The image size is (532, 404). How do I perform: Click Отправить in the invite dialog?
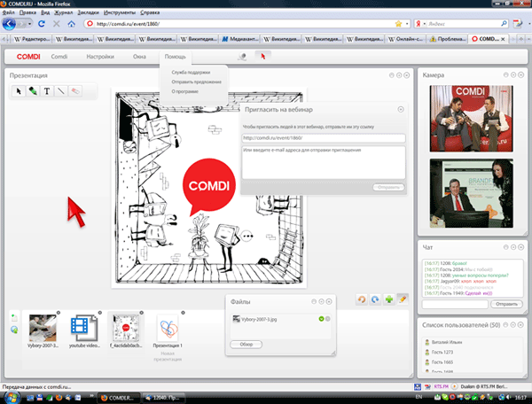388,187
